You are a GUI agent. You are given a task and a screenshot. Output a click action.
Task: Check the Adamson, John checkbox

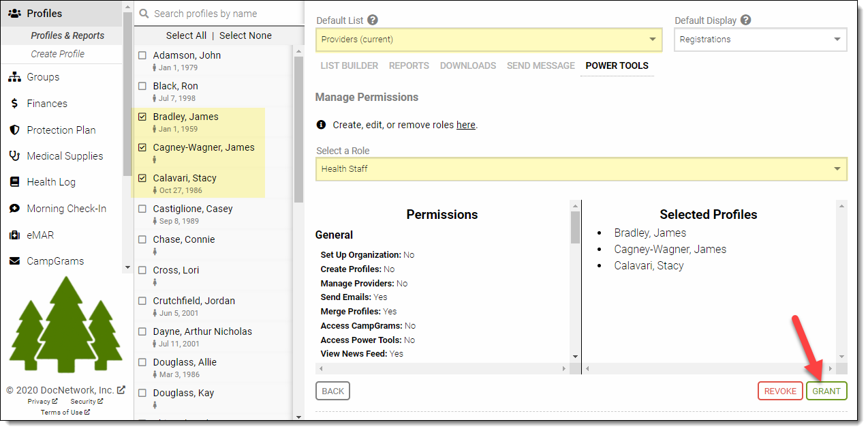(x=142, y=55)
